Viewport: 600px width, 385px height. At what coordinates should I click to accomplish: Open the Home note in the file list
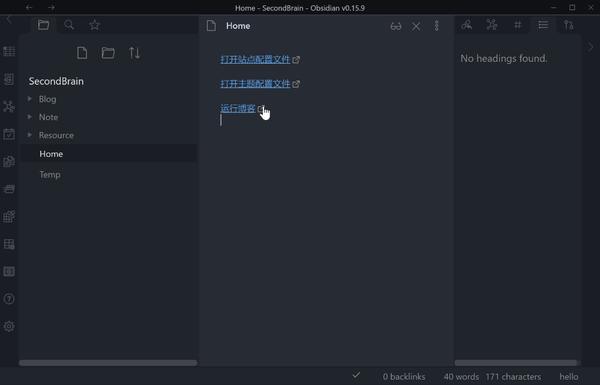click(x=109, y=153)
